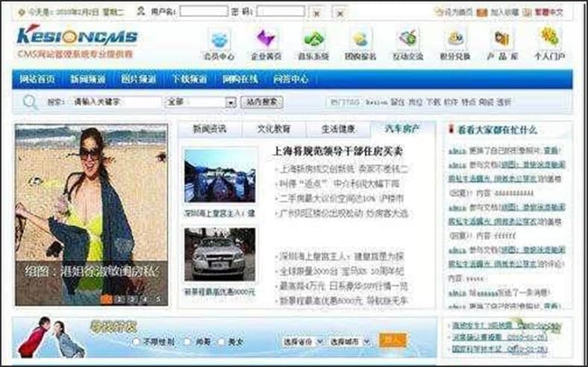Open the 新闻频道 news channel menu item
Image resolution: width=588 pixels, height=367 pixels.
(x=88, y=80)
